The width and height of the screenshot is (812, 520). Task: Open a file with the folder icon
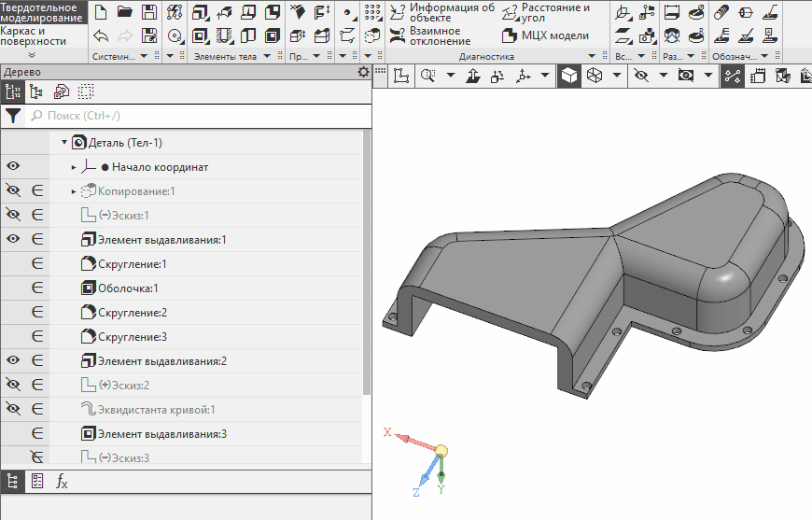point(125,13)
